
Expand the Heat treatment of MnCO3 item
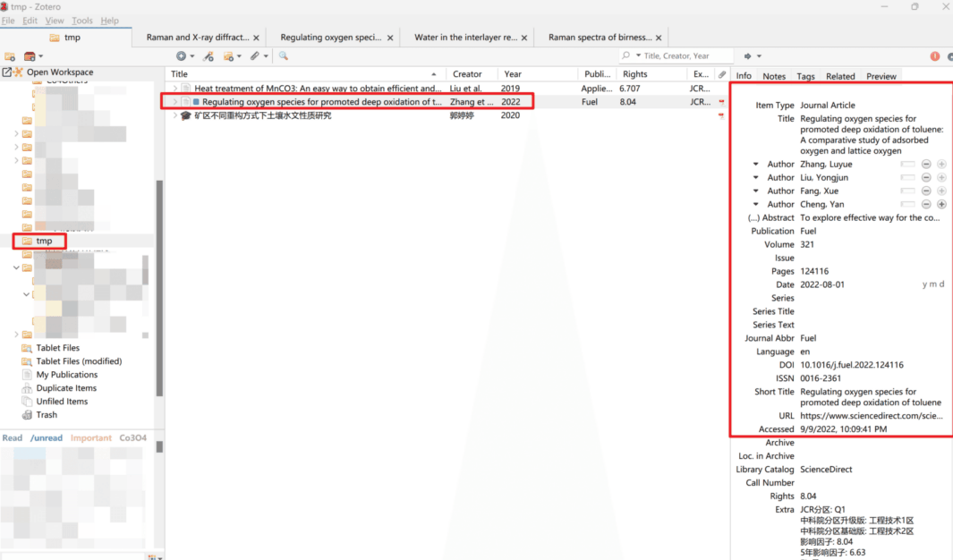pyautogui.click(x=175, y=89)
